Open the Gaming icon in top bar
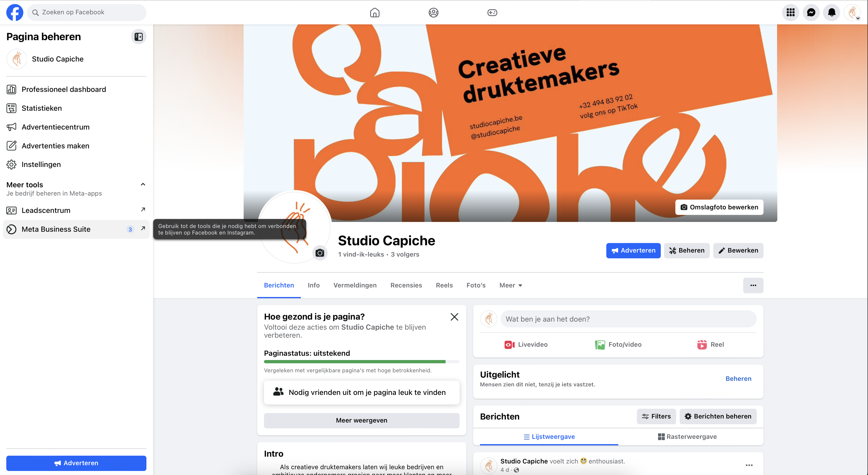Screen dimensions: 868x475 pyautogui.click(x=492, y=13)
